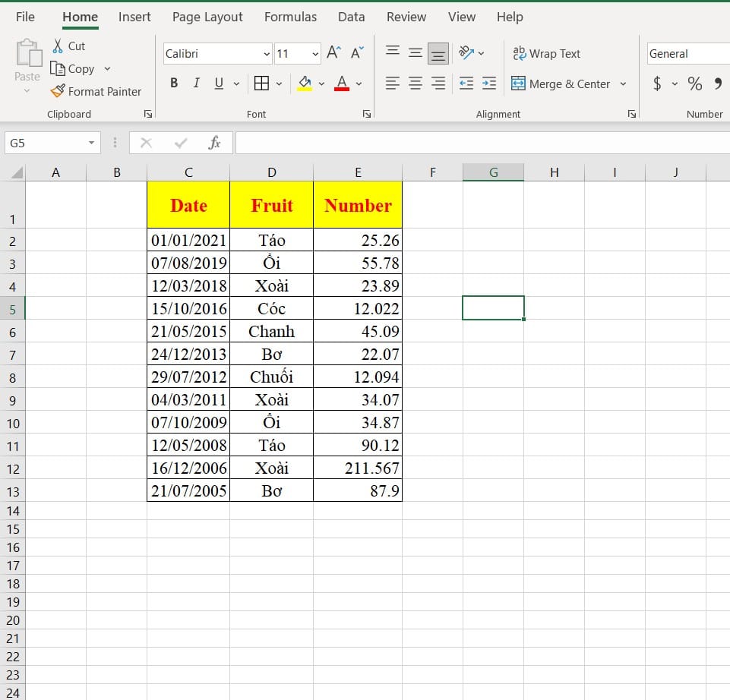Viewport: 730px width, 700px height.
Task: Apply Percent Style format
Action: (x=694, y=84)
